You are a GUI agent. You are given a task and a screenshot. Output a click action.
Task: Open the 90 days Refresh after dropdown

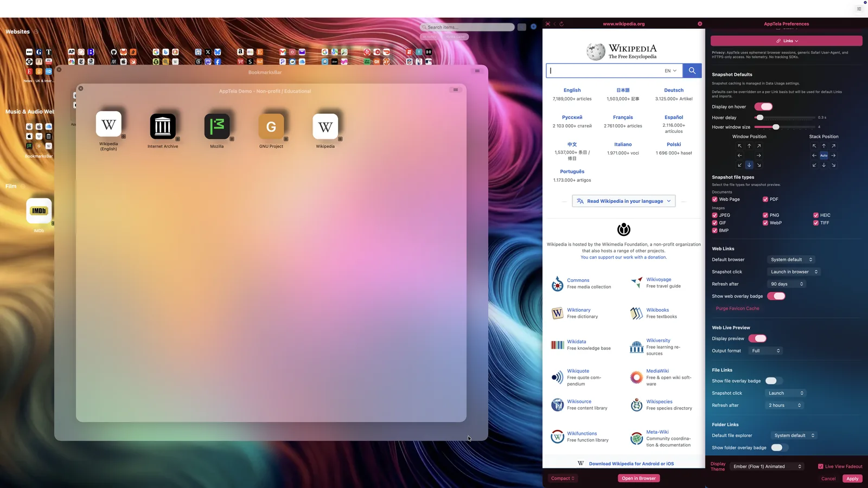[x=787, y=284]
